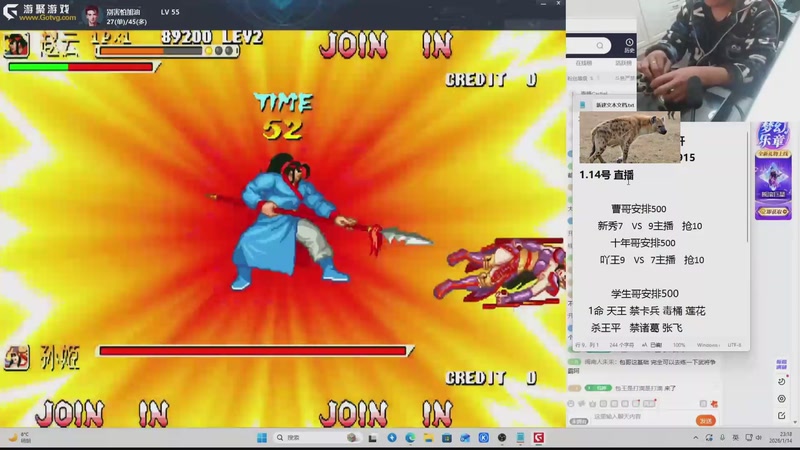Open the blue K app on taskbar
The height and width of the screenshot is (450, 800).
click(484, 438)
